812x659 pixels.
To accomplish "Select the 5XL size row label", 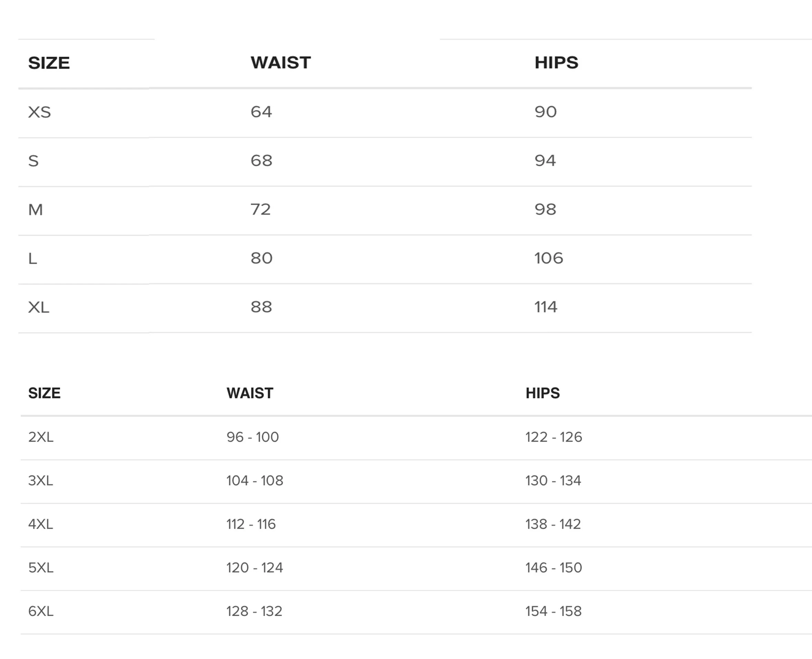I will [x=41, y=568].
